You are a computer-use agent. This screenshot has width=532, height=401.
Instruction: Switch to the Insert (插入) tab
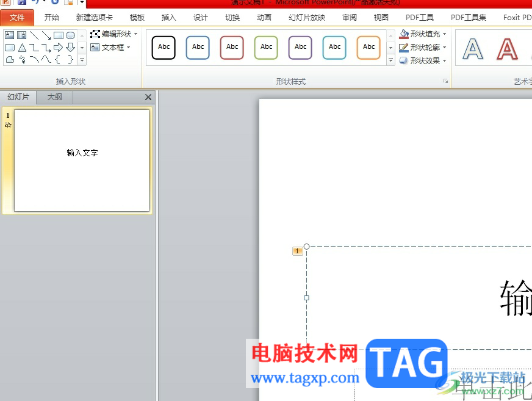tap(168, 17)
